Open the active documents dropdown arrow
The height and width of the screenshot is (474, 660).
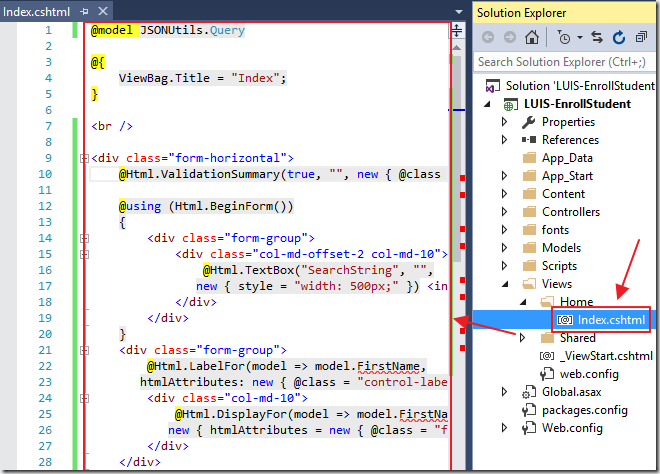(x=459, y=12)
